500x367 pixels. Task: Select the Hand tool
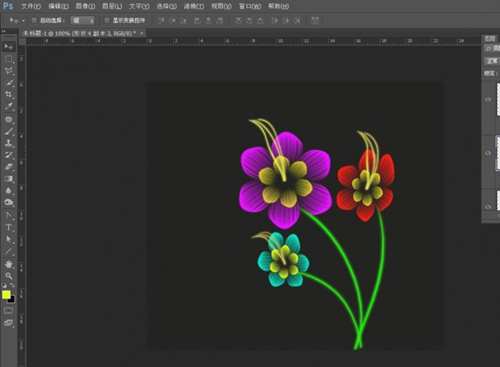coord(8,265)
